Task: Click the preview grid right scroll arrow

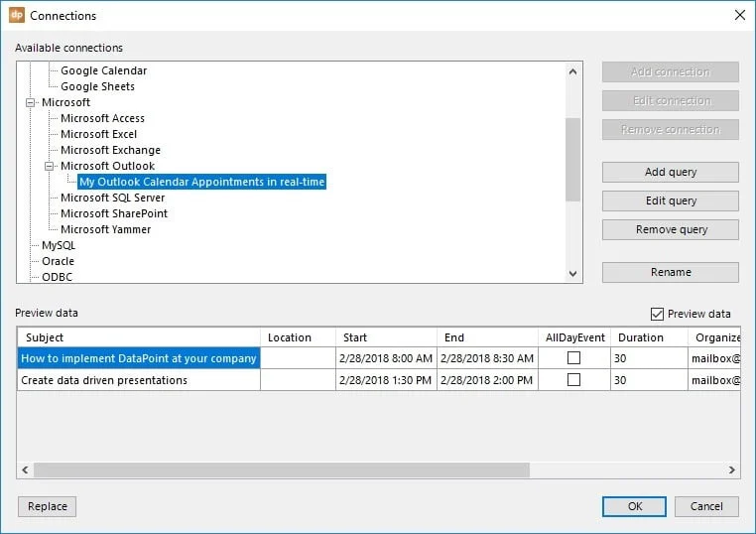Action: [x=732, y=469]
